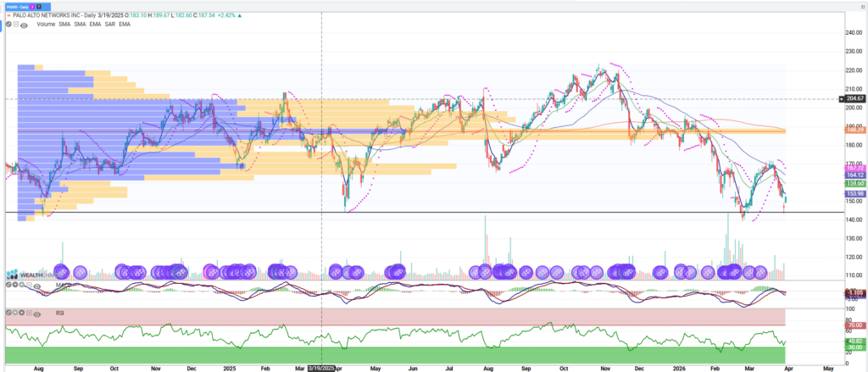Toggle main chart indicators visibility eye
This screenshot has height=372, width=868.
(x=24, y=25)
